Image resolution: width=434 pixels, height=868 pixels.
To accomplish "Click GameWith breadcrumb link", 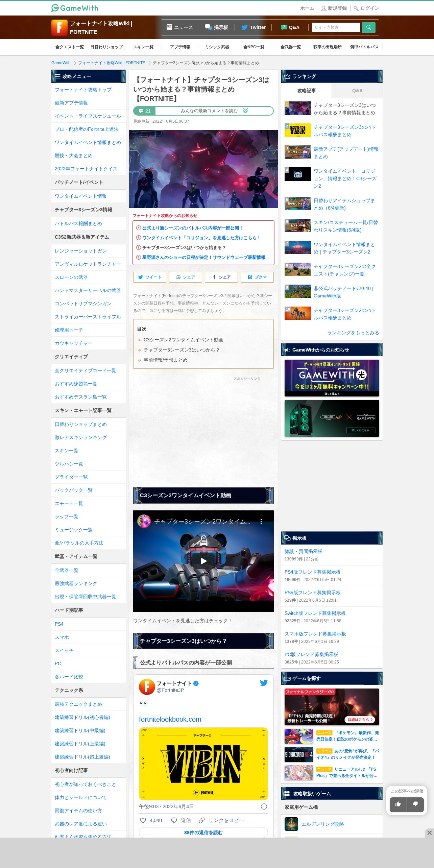I will coord(61,63).
